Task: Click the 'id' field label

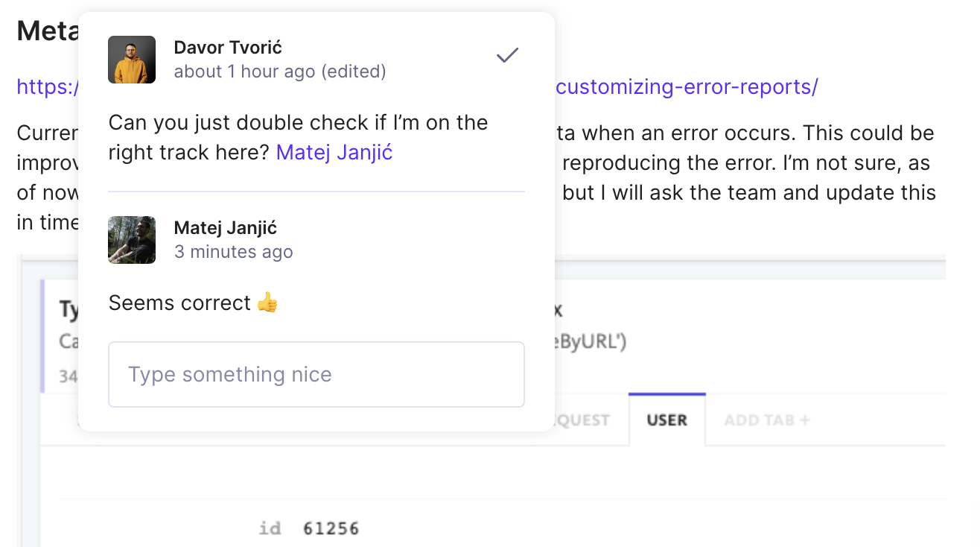Action: [x=270, y=529]
